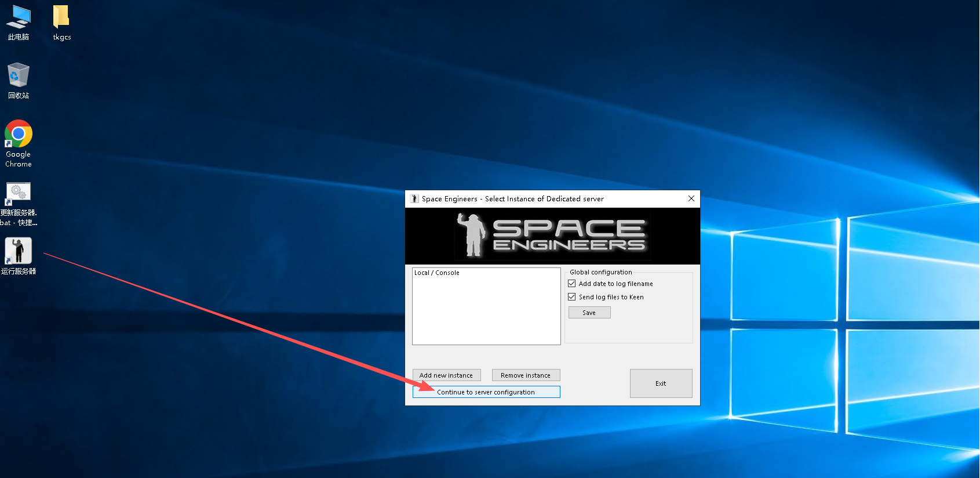The height and width of the screenshot is (478, 980).
Task: Continue to server configuration
Action: [x=486, y=392]
